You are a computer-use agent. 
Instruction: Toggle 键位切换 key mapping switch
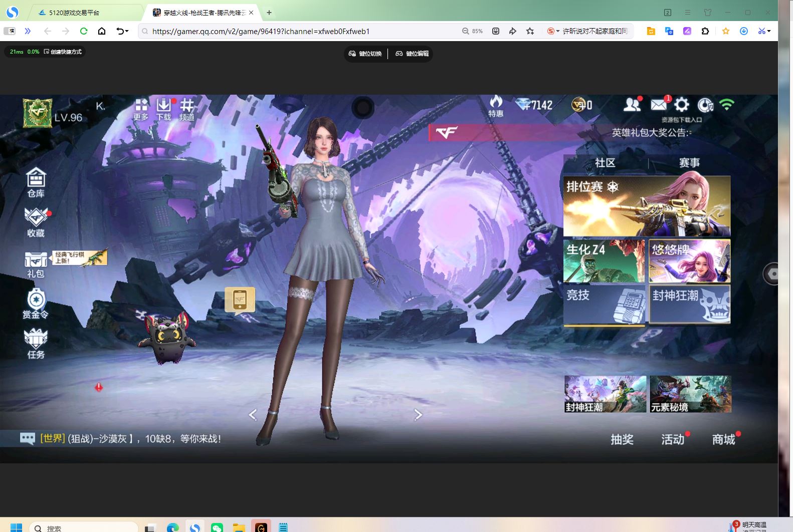point(365,54)
